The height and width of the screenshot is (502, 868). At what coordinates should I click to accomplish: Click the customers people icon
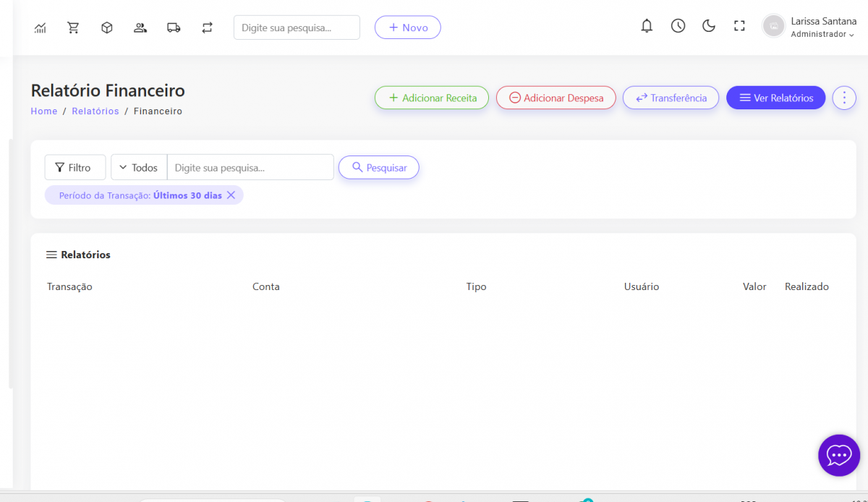coord(140,27)
